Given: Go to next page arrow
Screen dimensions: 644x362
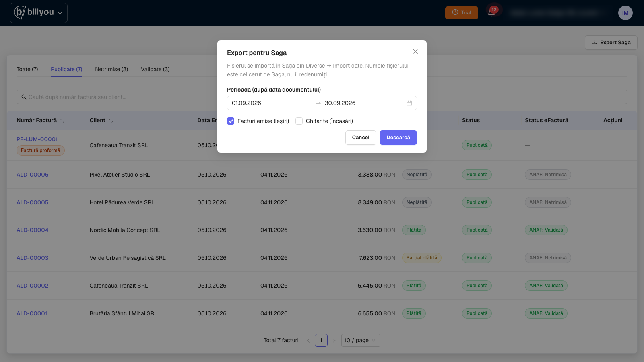Looking at the screenshot, I should (x=334, y=340).
